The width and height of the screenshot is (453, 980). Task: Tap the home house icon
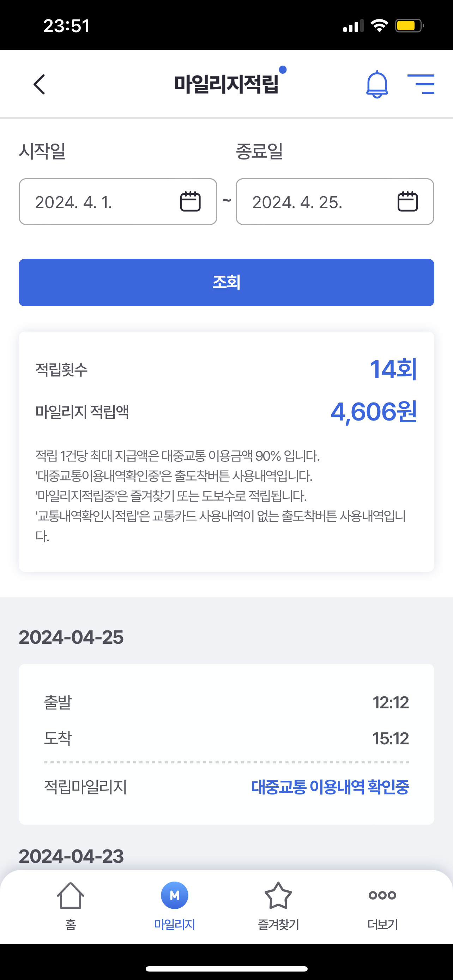pyautogui.click(x=70, y=895)
